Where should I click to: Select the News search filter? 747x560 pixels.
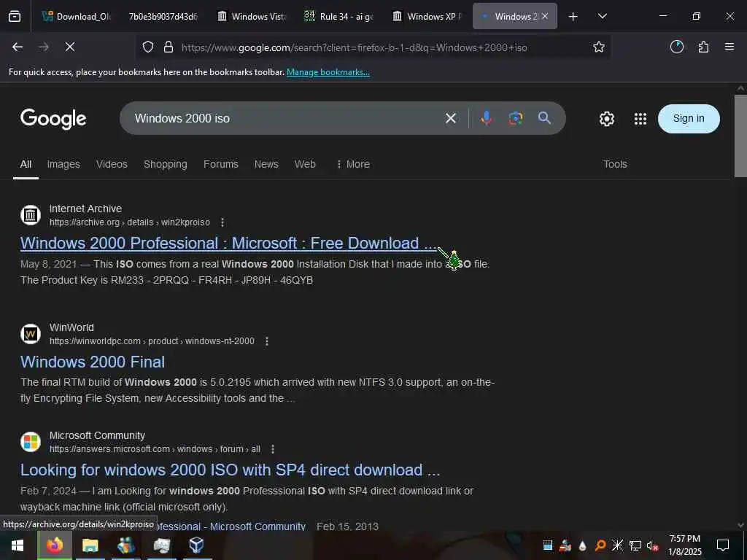pyautogui.click(x=266, y=164)
